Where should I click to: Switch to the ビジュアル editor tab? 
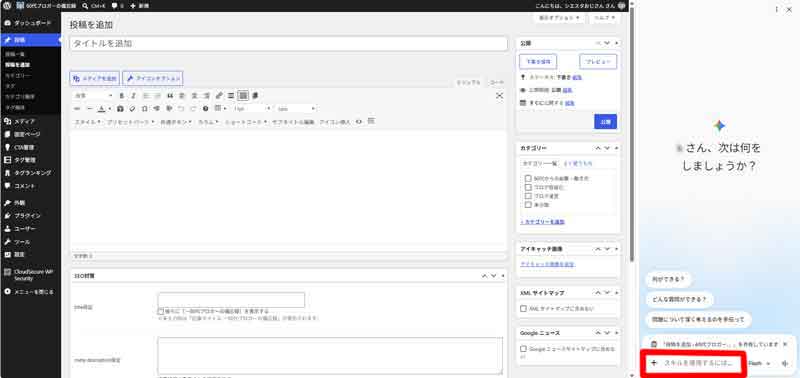click(x=468, y=82)
